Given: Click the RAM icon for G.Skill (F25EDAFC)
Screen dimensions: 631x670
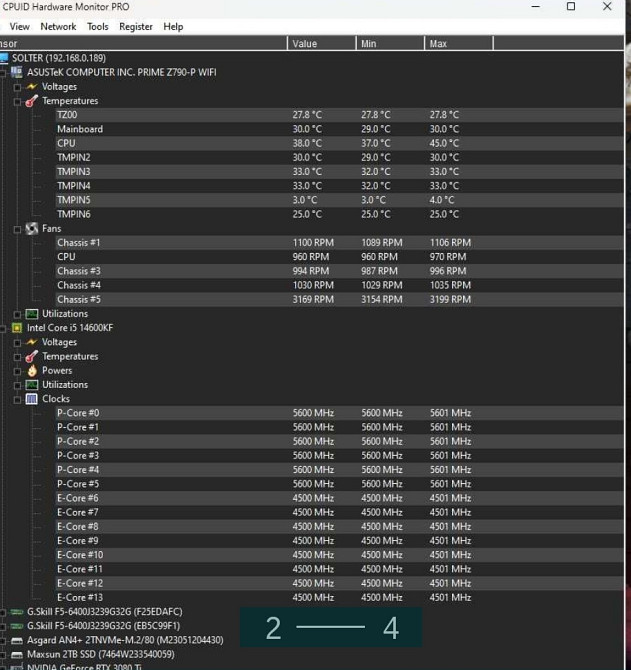Looking at the screenshot, I should (x=17, y=612).
